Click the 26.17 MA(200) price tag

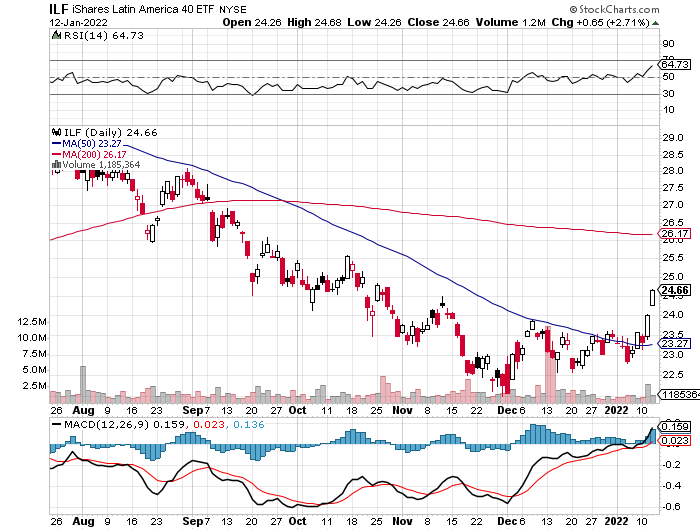pyautogui.click(x=674, y=234)
